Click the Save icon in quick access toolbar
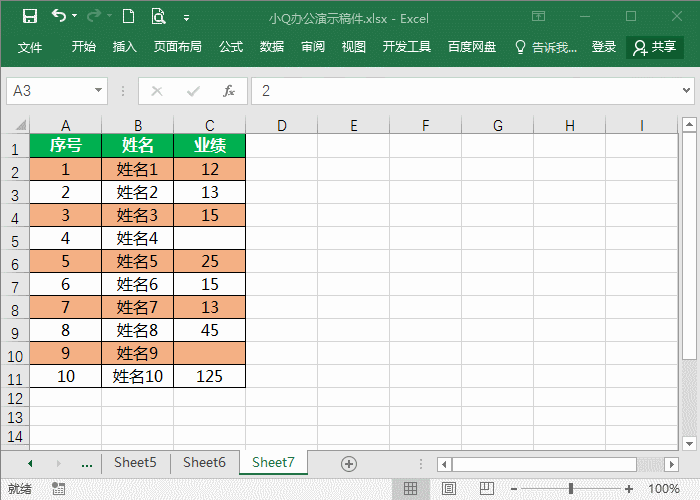The width and height of the screenshot is (700, 500). 30,17
